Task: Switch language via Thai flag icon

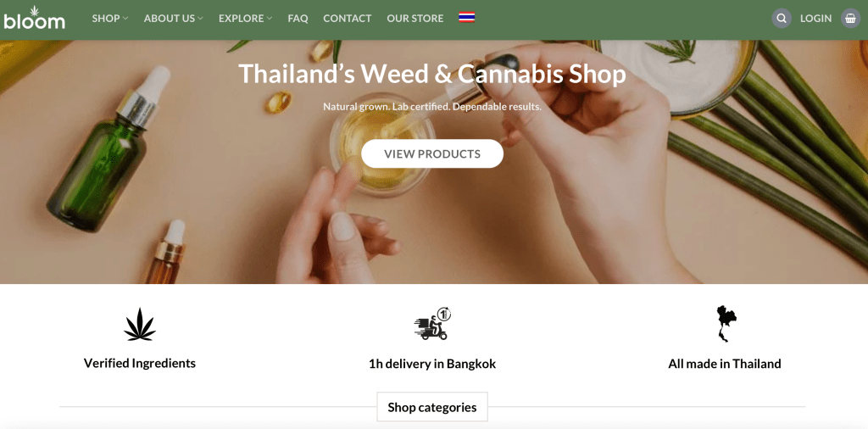Action: 467,18
